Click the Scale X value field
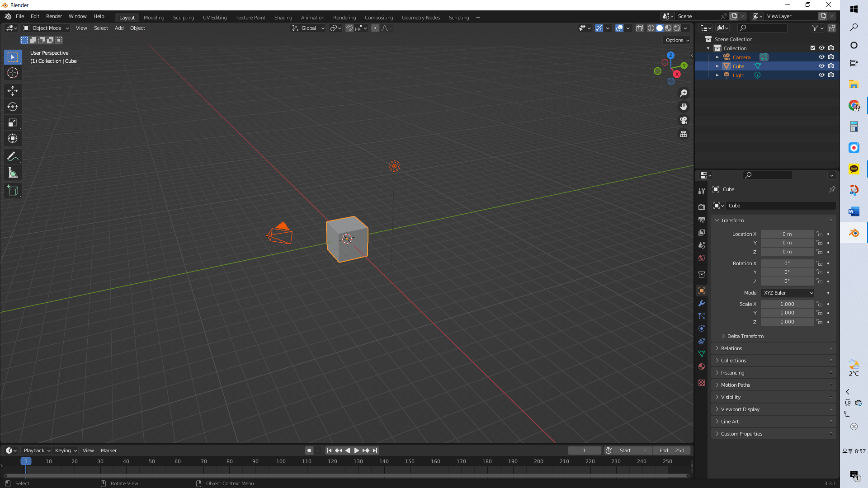868x488 pixels. point(787,304)
